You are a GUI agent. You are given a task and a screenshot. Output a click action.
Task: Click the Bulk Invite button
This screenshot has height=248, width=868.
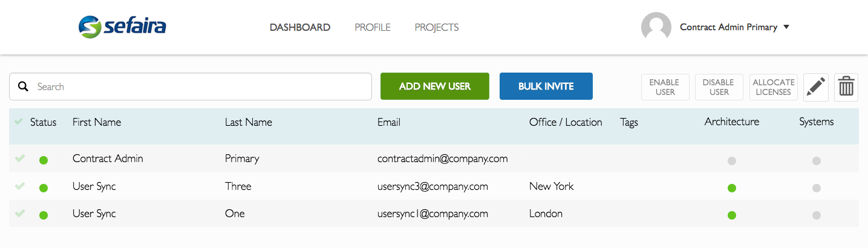(546, 86)
